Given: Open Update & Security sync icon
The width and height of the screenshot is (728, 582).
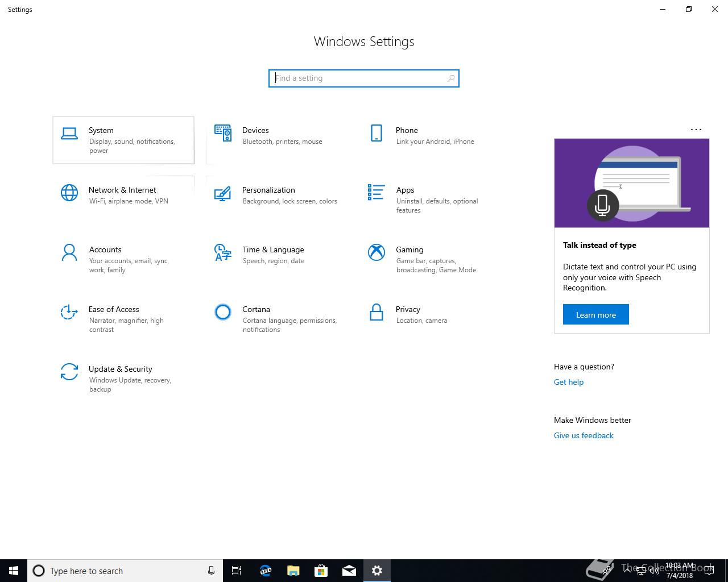Looking at the screenshot, I should click(x=69, y=372).
